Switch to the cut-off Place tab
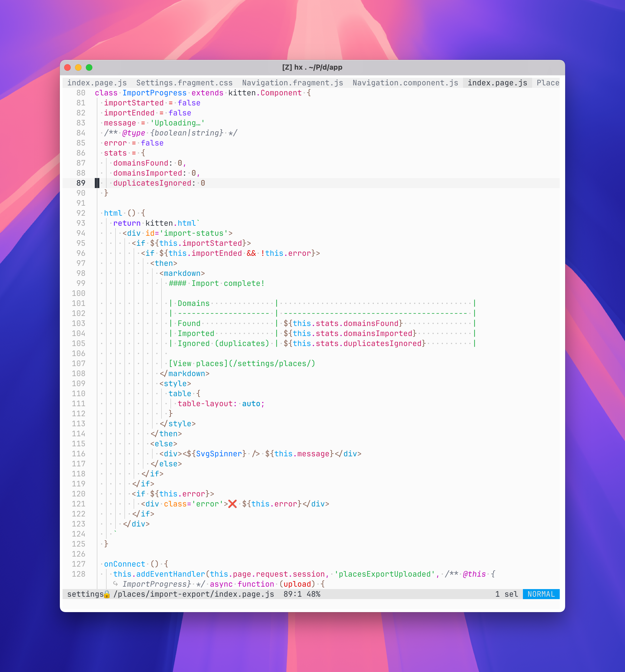 [548, 83]
